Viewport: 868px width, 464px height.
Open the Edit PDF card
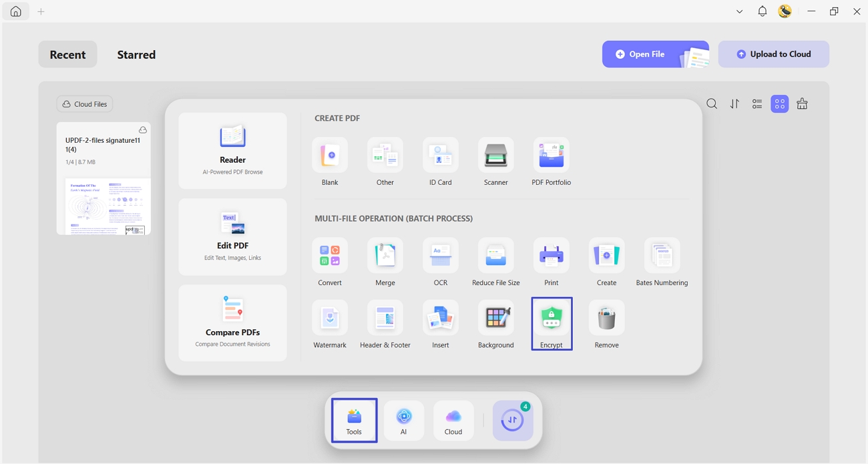pos(233,237)
